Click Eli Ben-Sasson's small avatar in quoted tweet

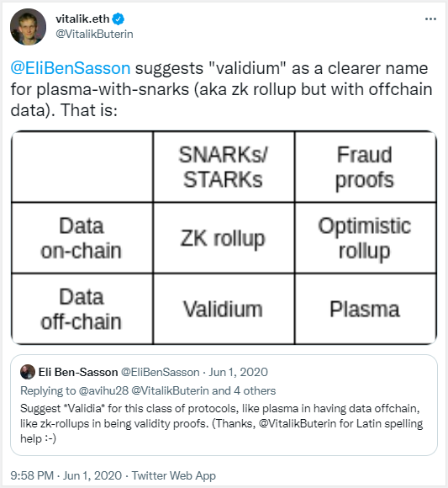[28, 372]
